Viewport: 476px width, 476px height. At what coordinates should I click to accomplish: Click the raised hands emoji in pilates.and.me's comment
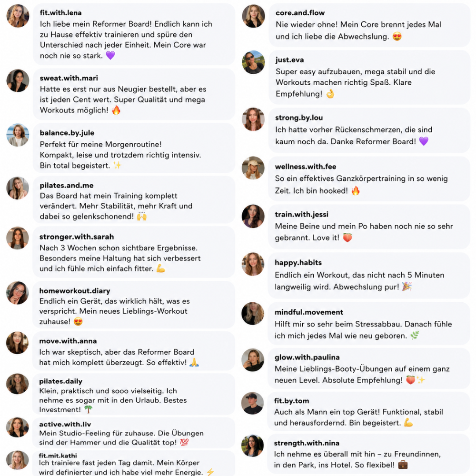coord(142,217)
